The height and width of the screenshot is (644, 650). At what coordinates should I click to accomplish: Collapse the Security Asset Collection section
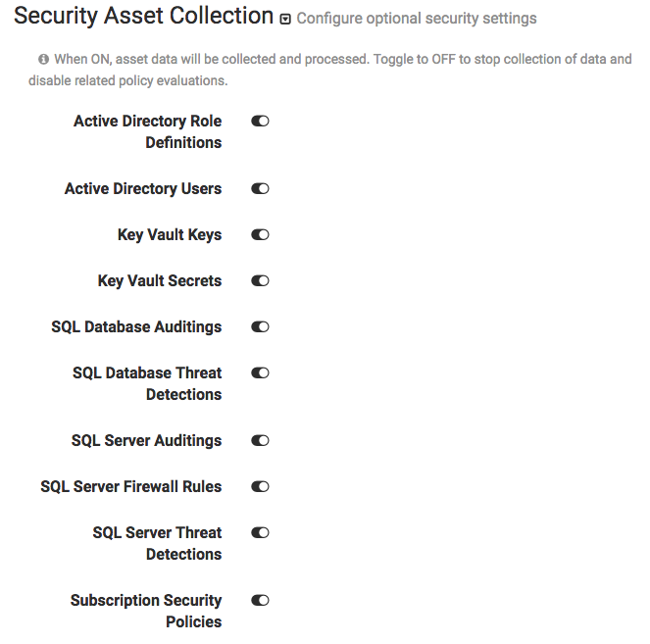(x=285, y=19)
